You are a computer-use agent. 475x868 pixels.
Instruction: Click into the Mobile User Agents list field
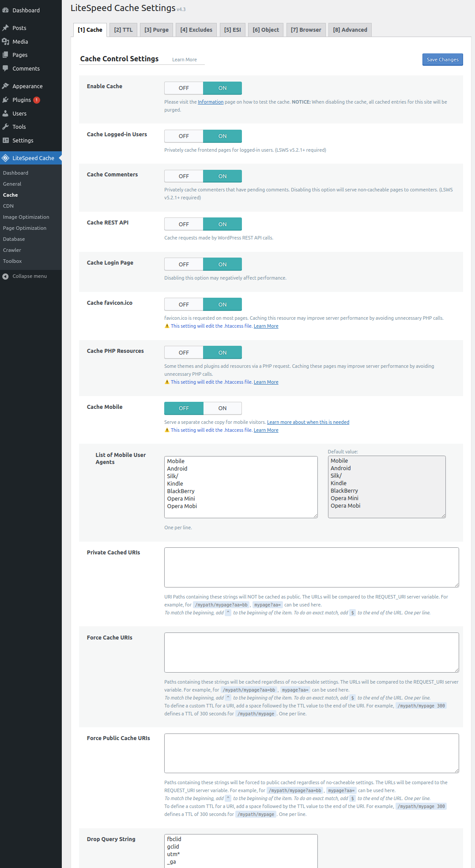click(241, 487)
